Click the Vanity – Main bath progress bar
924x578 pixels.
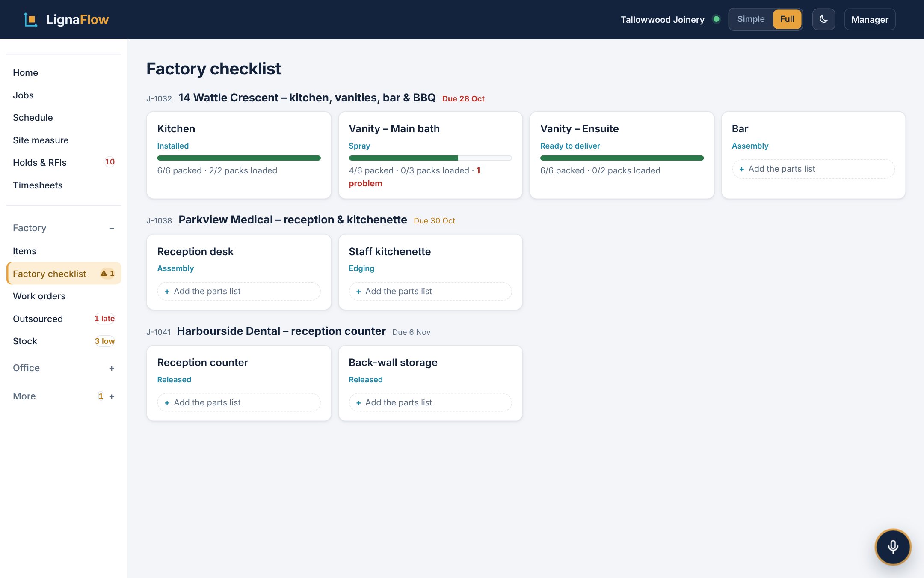[x=430, y=158]
